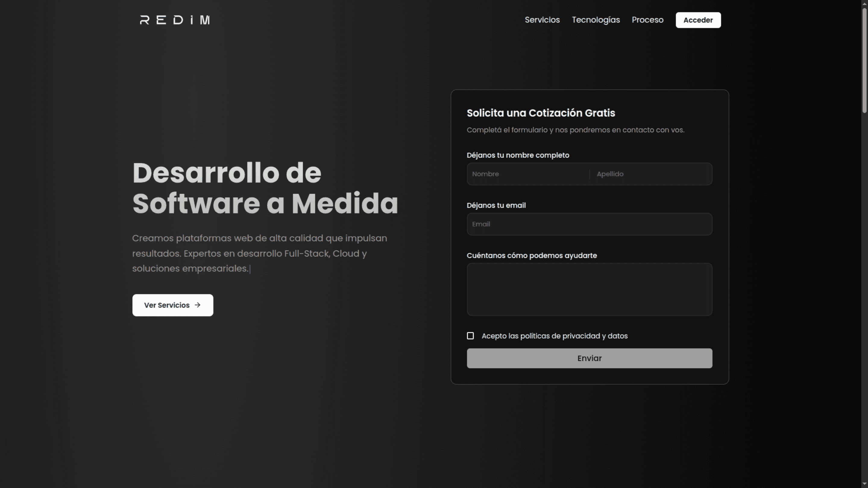Focus the Nombre input field
This screenshot has height=488, width=868.
[x=526, y=174]
